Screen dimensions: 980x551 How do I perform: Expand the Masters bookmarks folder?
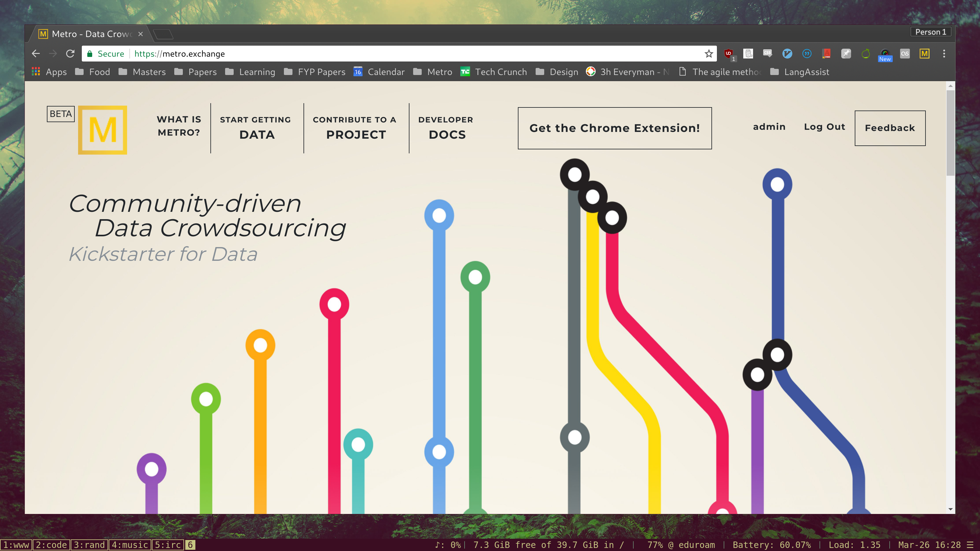pos(142,72)
